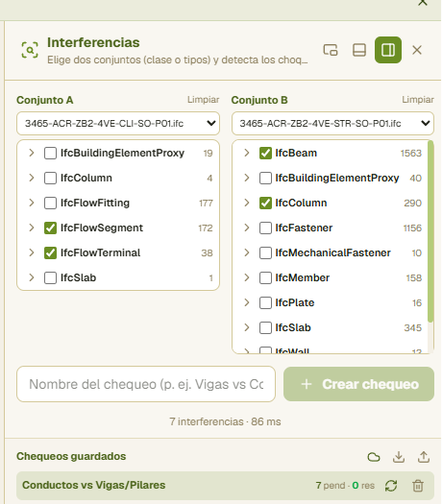Expand the IfcFlowTerminal row

tap(31, 252)
